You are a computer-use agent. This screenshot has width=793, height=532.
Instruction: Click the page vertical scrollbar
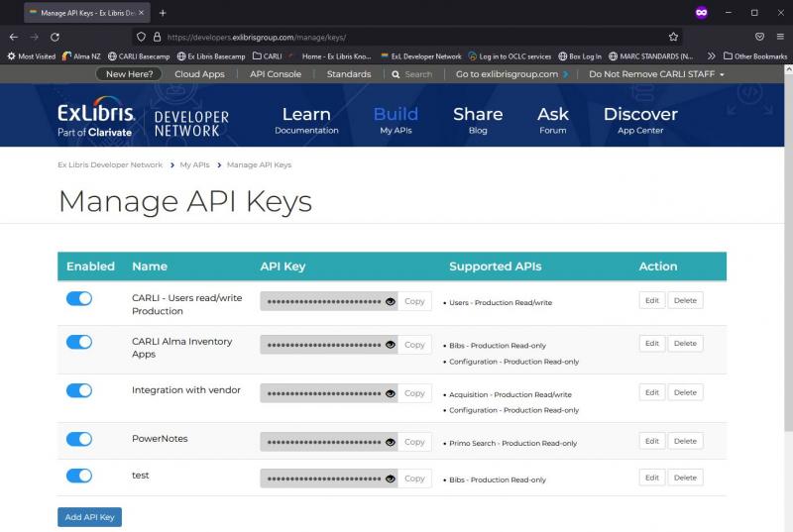coord(788,253)
